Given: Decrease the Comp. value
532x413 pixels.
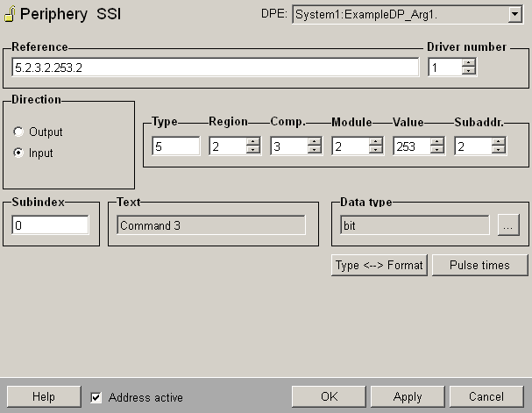Looking at the screenshot, I should [x=315, y=151].
